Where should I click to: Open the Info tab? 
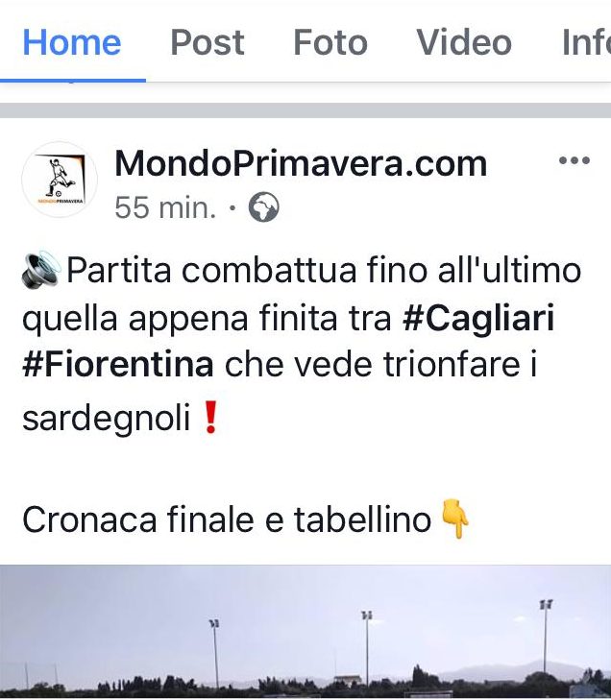(x=586, y=43)
